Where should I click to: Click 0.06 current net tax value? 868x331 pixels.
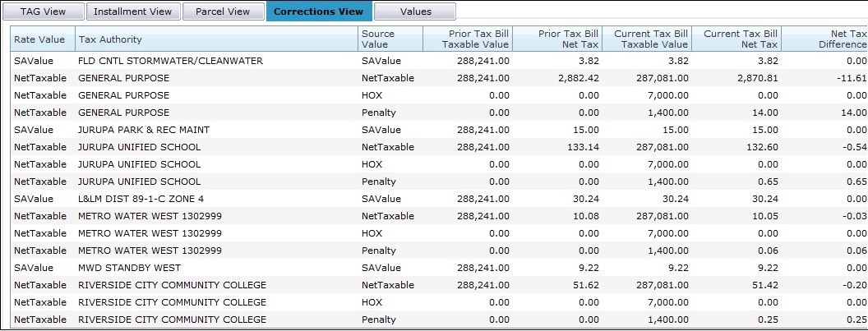[768, 251]
